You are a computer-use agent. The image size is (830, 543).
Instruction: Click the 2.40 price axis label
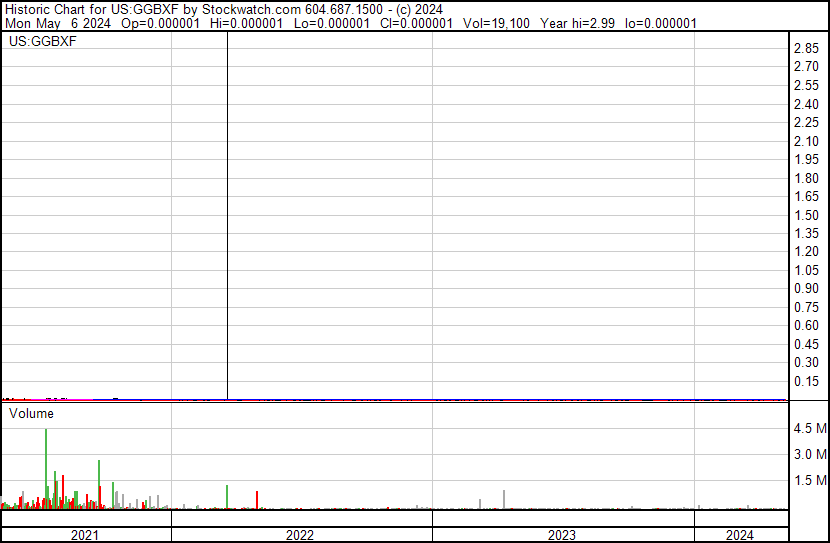click(x=806, y=104)
